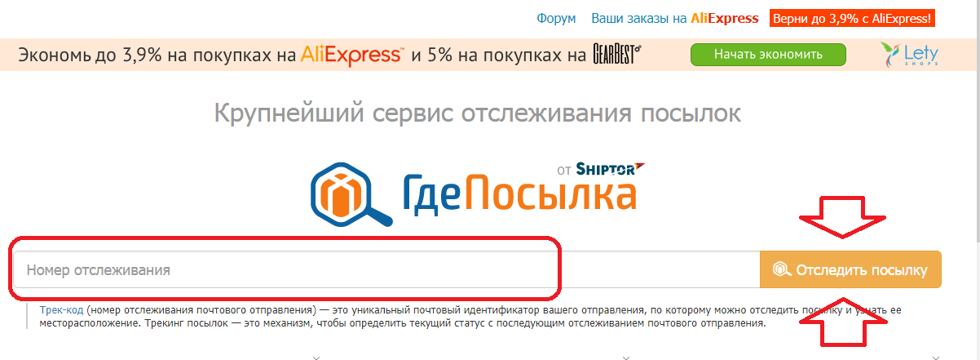The height and width of the screenshot is (360, 980).
Task: Click the green Начать экономить button
Action: pyautogui.click(x=768, y=55)
